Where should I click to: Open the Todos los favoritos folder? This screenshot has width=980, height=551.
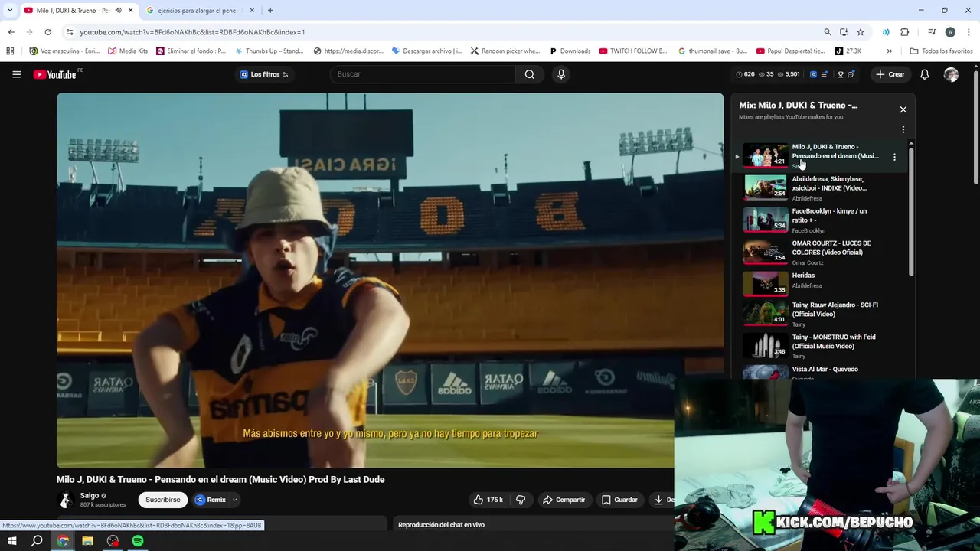[941, 51]
